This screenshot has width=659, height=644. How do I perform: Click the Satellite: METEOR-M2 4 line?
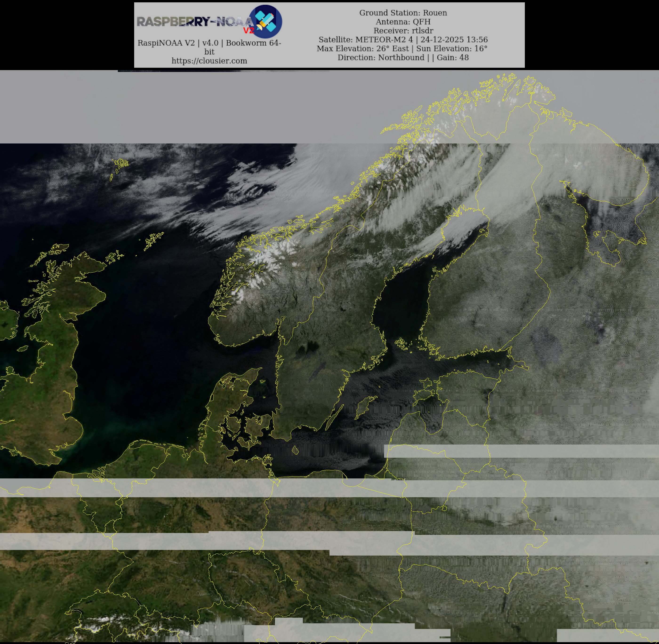click(x=403, y=40)
